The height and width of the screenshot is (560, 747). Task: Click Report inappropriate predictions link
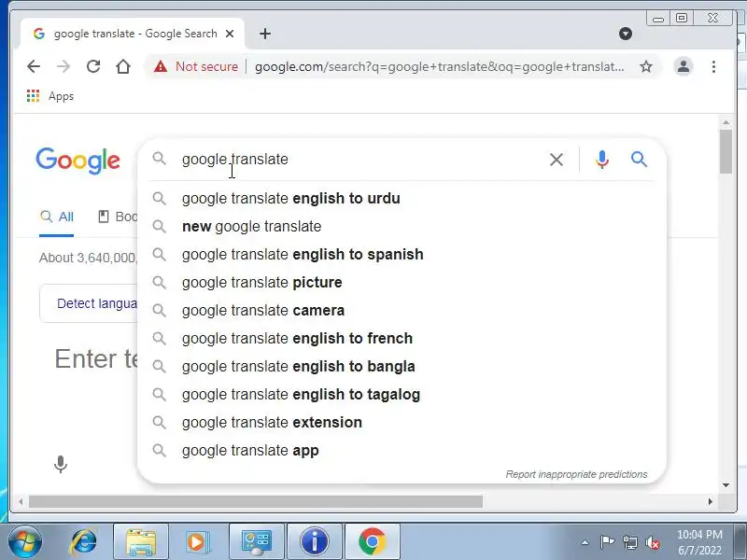(576, 474)
